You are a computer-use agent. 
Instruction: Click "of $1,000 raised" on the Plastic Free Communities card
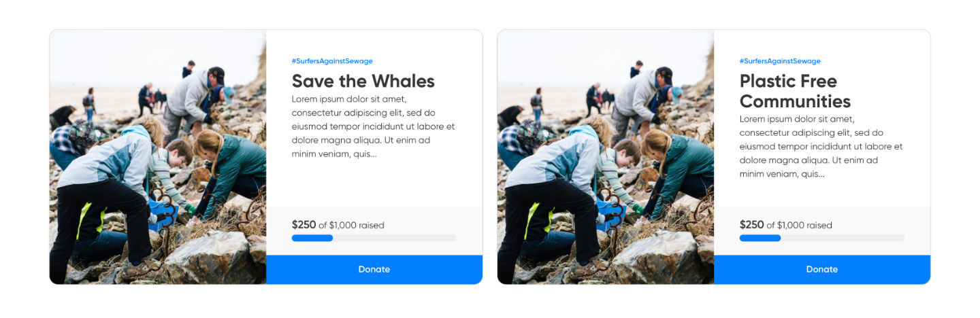pos(799,226)
